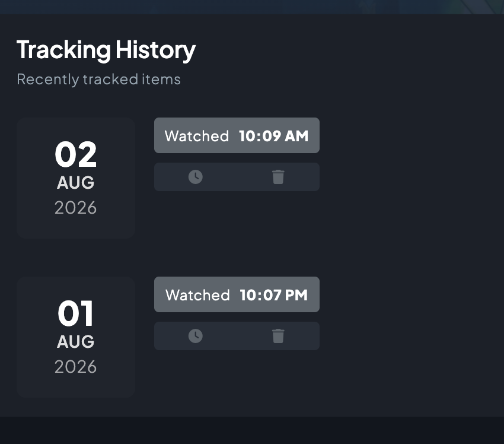Click the large 02 day number
The height and width of the screenshot is (444, 504).
coord(75,154)
